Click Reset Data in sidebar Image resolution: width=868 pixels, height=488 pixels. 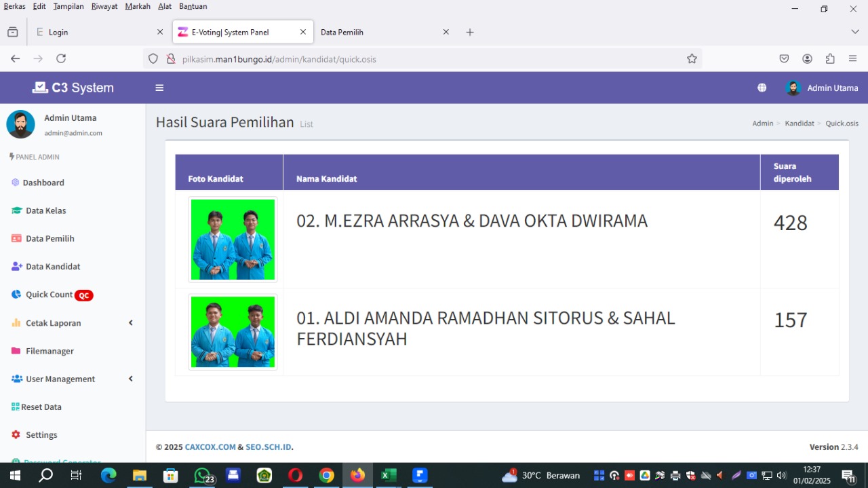coord(41,407)
